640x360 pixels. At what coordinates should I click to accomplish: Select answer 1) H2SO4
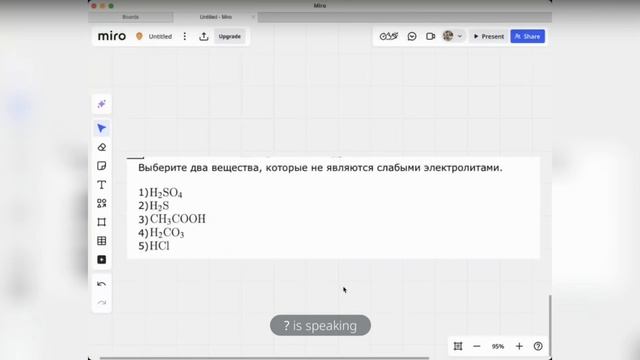point(160,192)
